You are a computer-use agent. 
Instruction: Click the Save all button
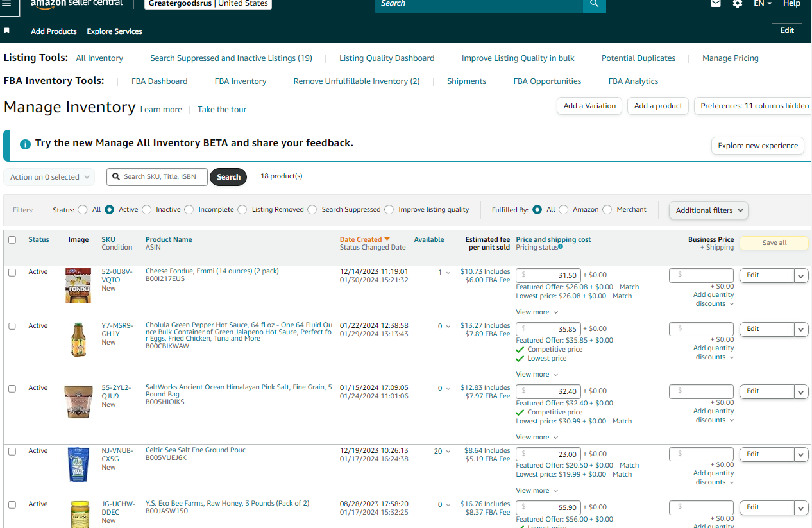774,243
